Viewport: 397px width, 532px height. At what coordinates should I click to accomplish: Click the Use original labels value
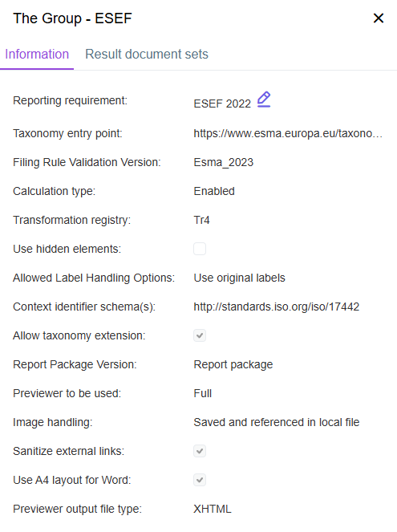point(239,278)
